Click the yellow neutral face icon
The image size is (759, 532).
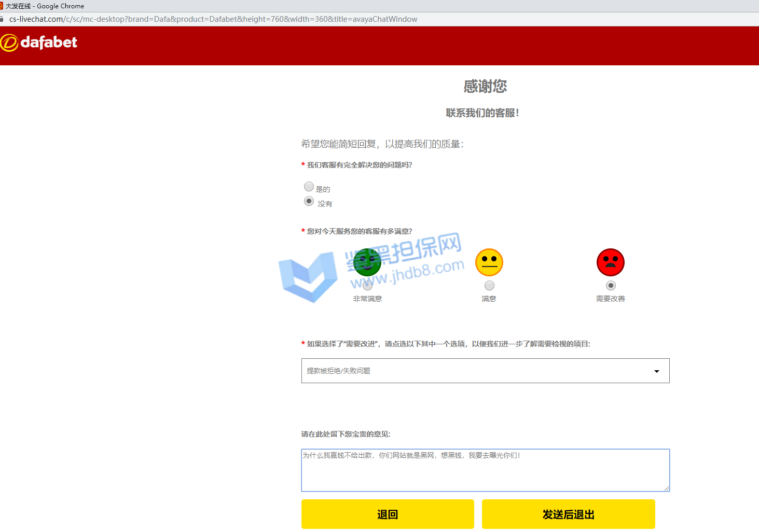point(489,262)
